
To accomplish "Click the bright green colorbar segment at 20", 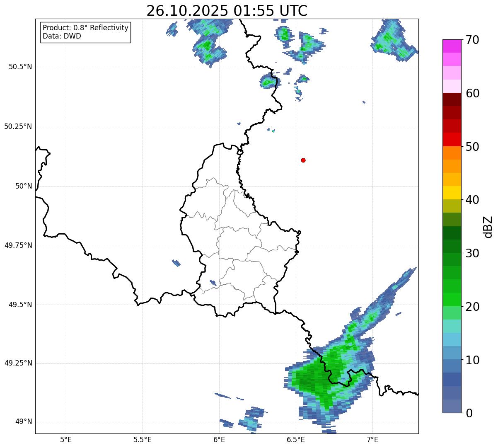I will pyautogui.click(x=452, y=299).
